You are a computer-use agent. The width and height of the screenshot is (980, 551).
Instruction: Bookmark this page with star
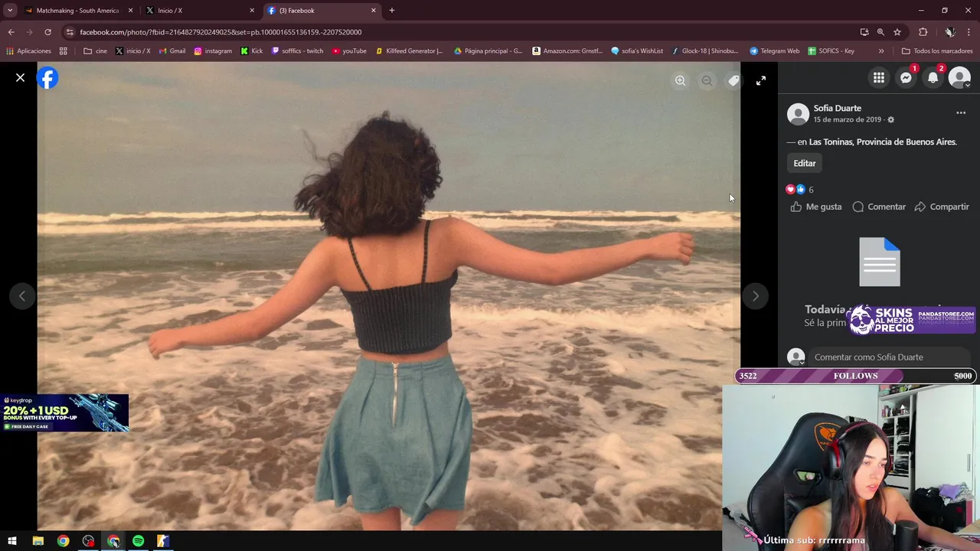pos(897,32)
